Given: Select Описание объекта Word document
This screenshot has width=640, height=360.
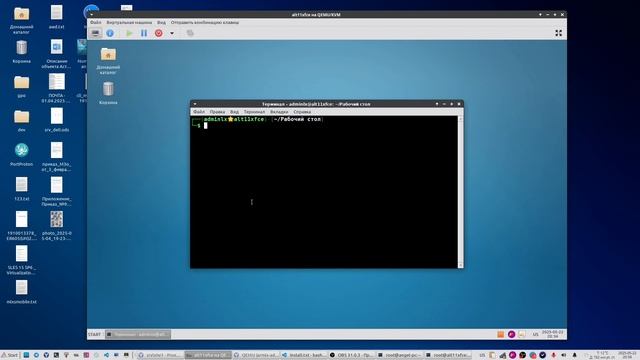Looking at the screenshot, I should pos(57,54).
